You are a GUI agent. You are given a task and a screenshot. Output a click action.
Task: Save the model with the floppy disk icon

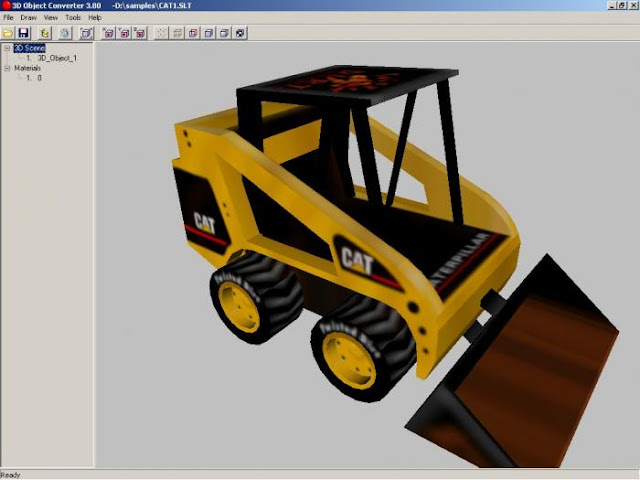24,33
